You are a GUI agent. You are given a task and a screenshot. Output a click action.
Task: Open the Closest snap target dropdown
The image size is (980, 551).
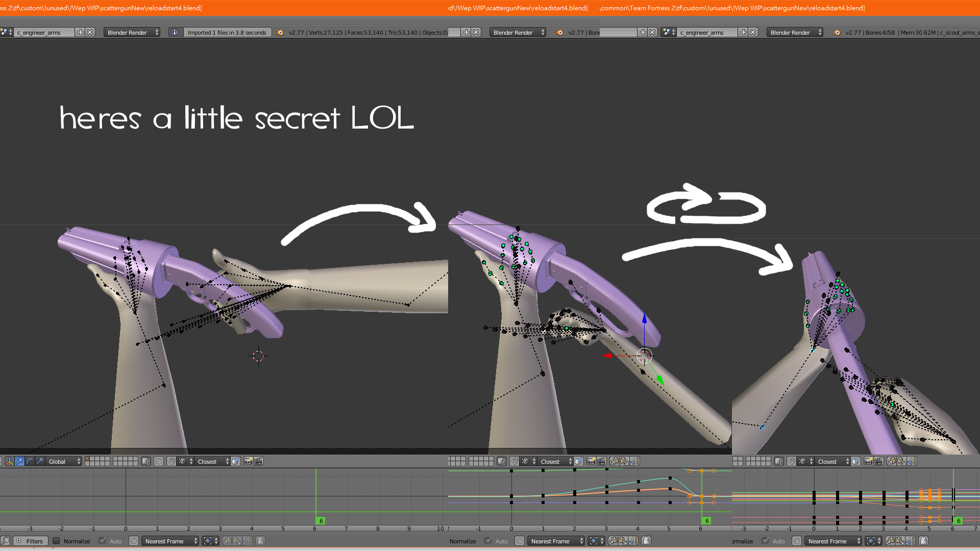tap(212, 461)
